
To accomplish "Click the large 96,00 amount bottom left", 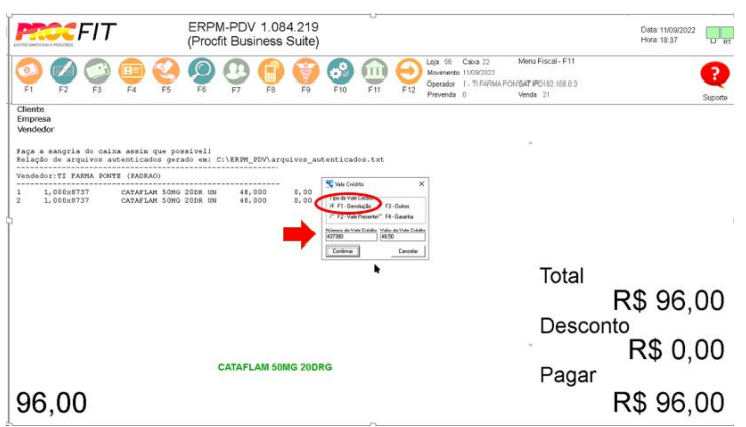I will coord(51,402).
